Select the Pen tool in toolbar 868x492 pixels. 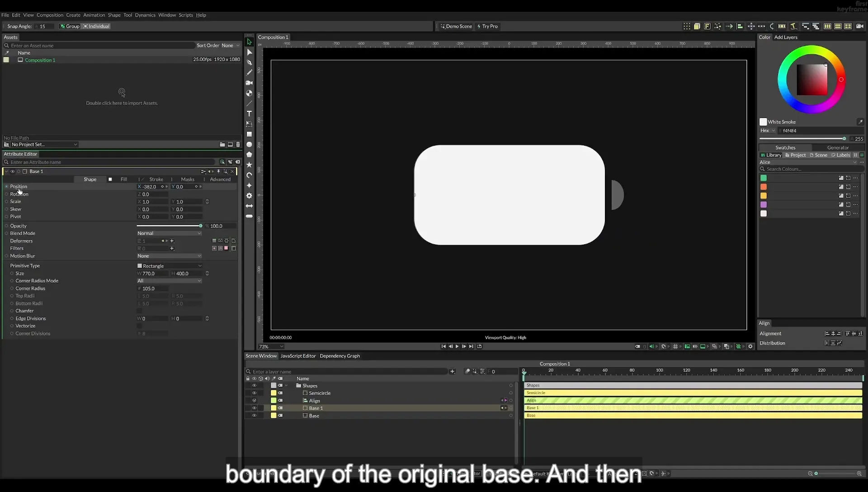coord(249,62)
